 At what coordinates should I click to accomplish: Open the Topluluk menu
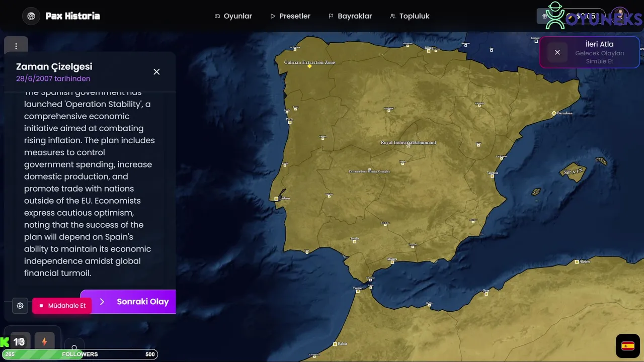coord(410,16)
